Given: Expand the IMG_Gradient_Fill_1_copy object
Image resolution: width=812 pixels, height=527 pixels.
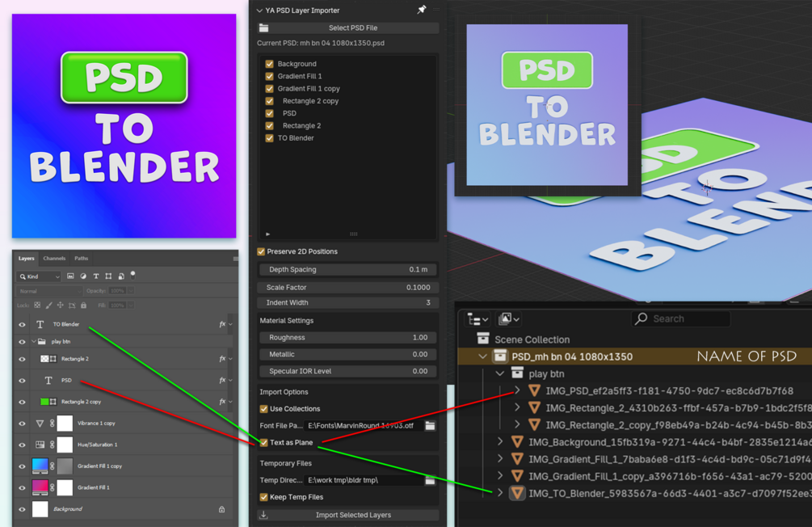Looking at the screenshot, I should click(x=500, y=476).
